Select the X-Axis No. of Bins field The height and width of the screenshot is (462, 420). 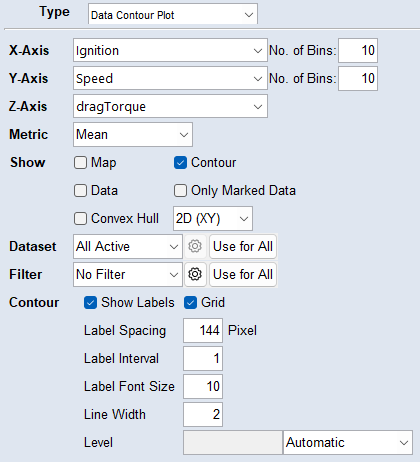click(x=358, y=50)
